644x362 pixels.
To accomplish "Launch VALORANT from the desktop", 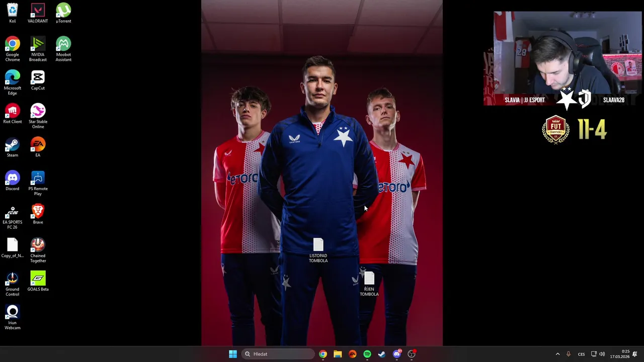I will click(x=38, y=14).
